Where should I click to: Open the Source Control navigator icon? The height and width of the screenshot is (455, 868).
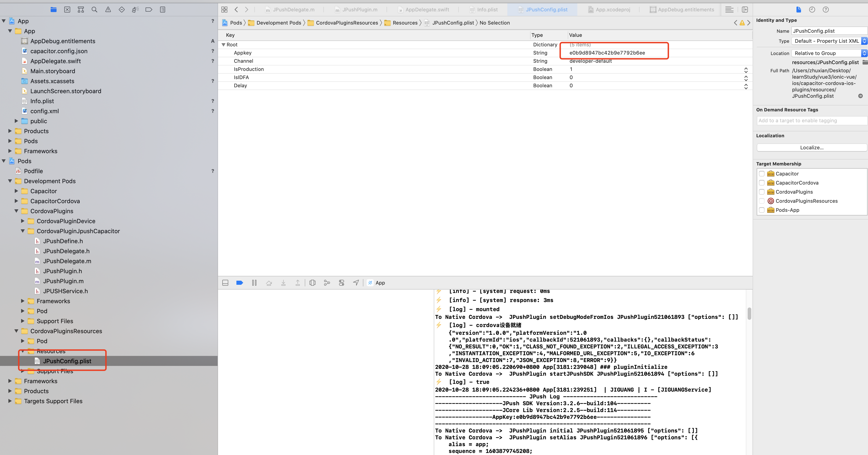[67, 10]
